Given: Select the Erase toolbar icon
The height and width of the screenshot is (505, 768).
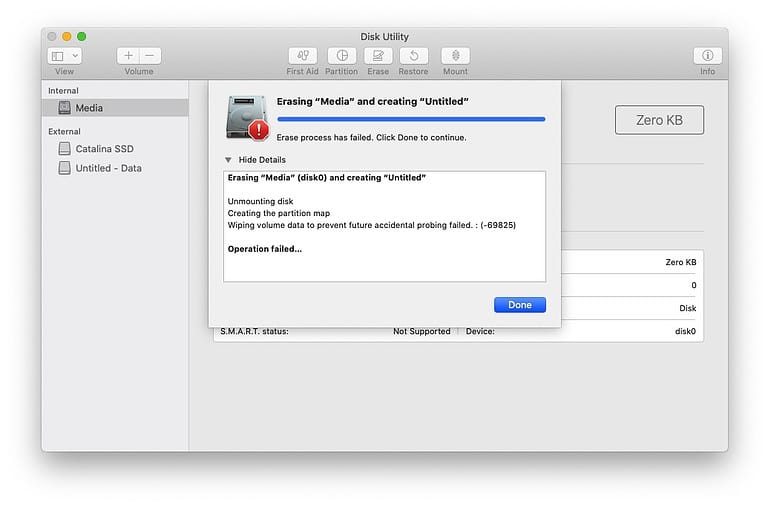Looking at the screenshot, I should pos(378,56).
